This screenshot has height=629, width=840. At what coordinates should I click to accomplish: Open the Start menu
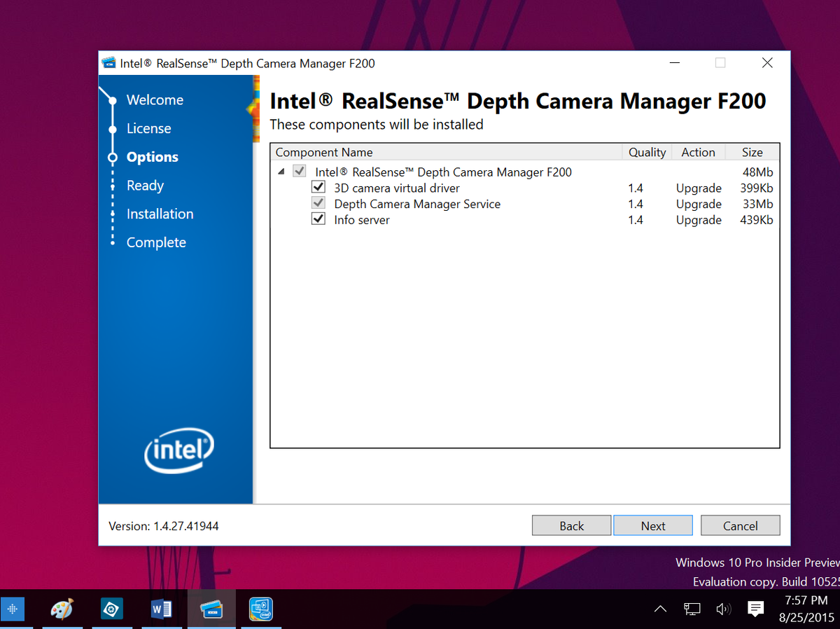click(x=13, y=609)
